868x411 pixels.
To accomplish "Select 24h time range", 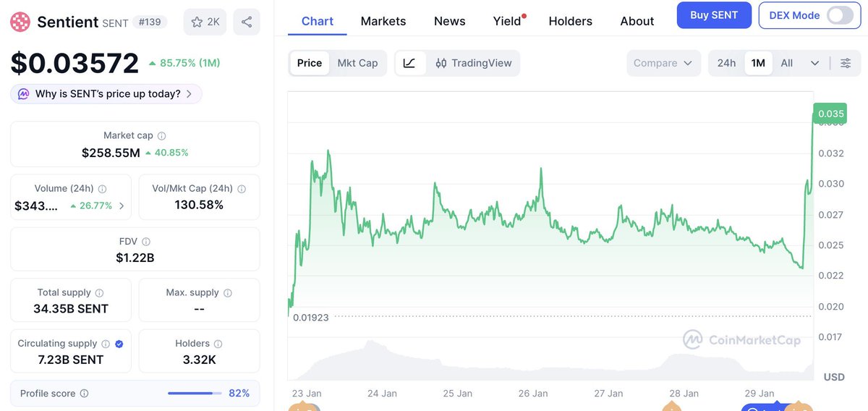I will click(726, 63).
